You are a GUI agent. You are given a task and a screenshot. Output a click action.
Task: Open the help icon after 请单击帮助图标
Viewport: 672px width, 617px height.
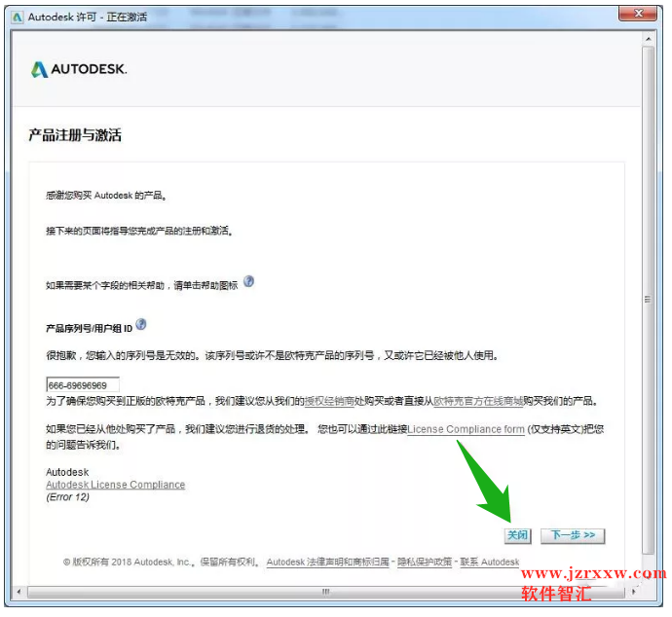point(248,282)
